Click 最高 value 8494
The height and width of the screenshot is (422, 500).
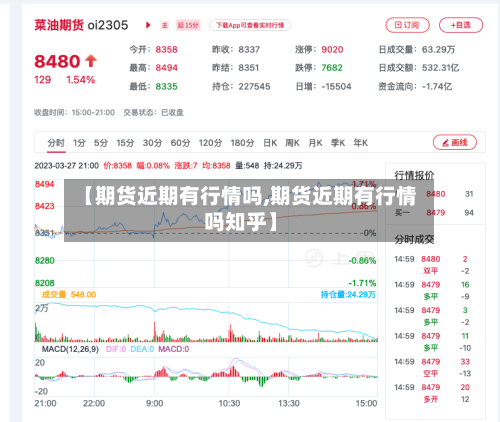click(166, 68)
